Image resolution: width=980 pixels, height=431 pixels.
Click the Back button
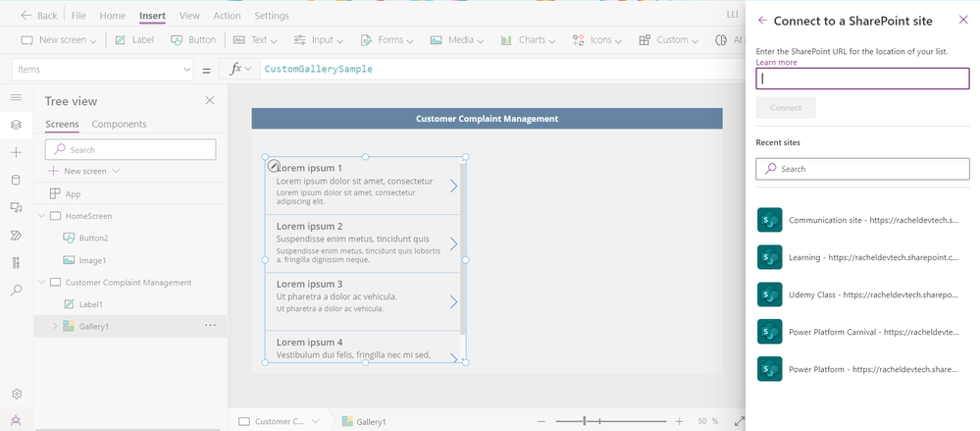tap(39, 16)
